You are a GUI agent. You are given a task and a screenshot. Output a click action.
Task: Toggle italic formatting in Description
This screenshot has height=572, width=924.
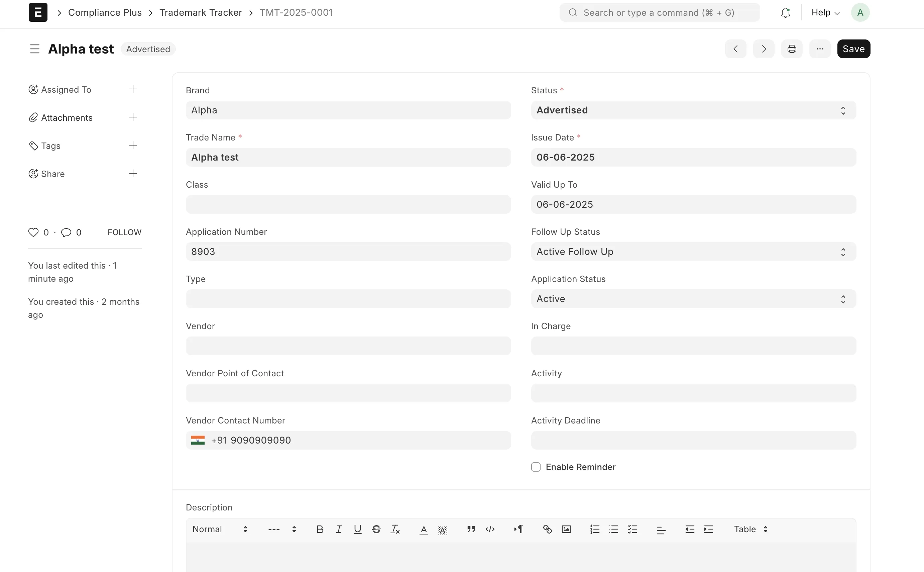(x=339, y=529)
